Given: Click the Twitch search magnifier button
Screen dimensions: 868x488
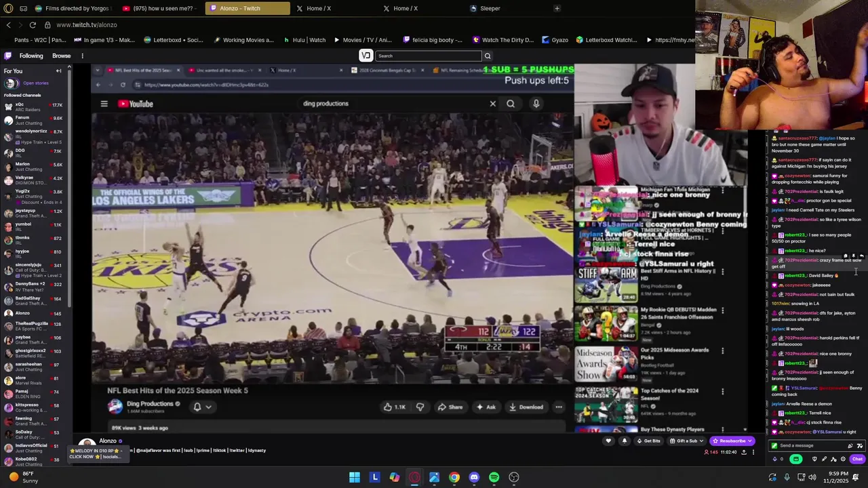Looking at the screenshot, I should (x=487, y=56).
